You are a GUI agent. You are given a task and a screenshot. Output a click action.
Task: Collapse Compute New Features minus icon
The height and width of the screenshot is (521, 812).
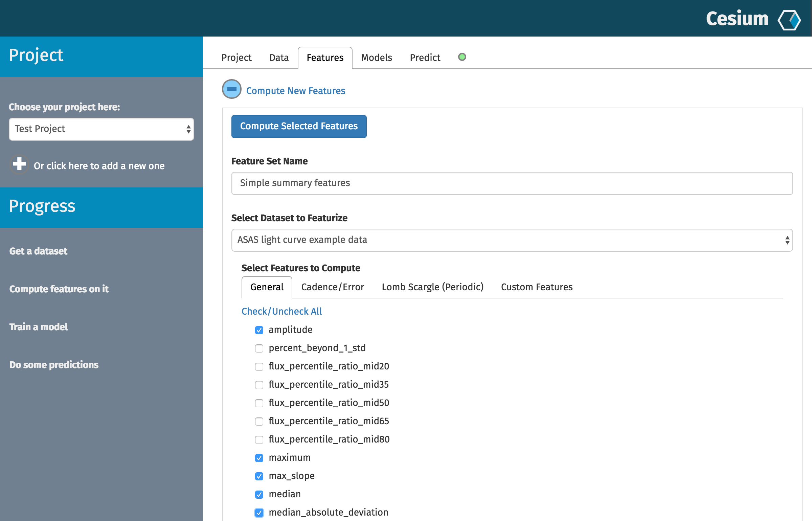point(232,89)
